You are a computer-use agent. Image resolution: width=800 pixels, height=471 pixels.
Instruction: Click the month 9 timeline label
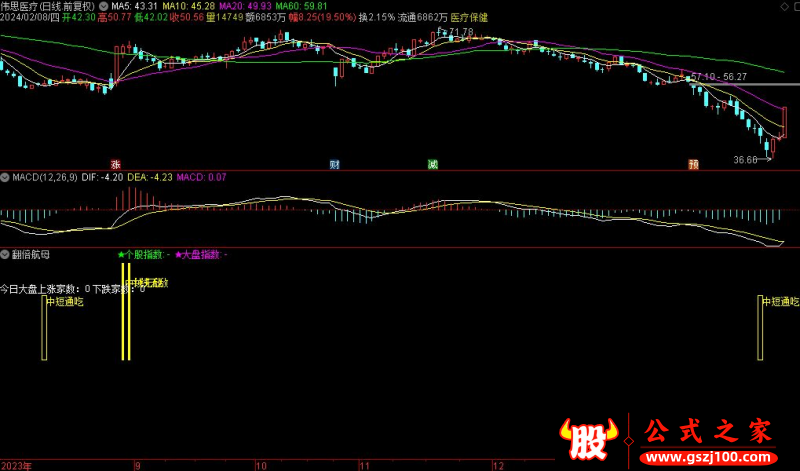pos(137,465)
